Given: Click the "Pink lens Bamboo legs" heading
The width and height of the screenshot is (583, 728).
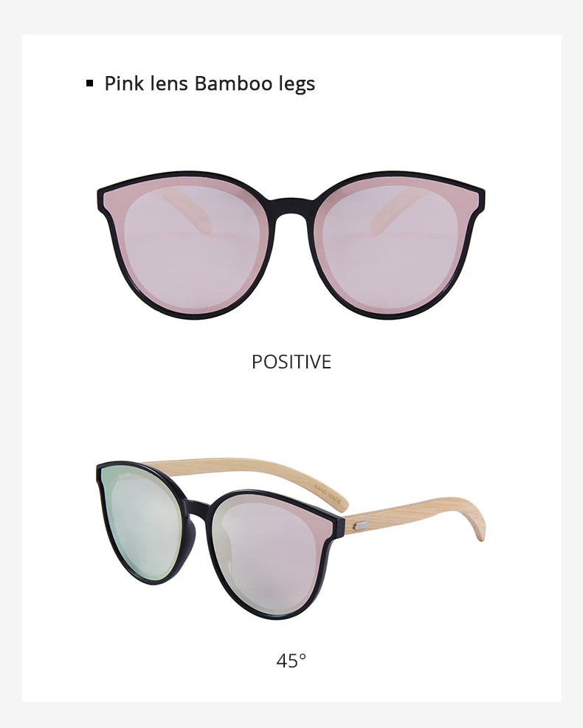Looking at the screenshot, I should pos(210,83).
